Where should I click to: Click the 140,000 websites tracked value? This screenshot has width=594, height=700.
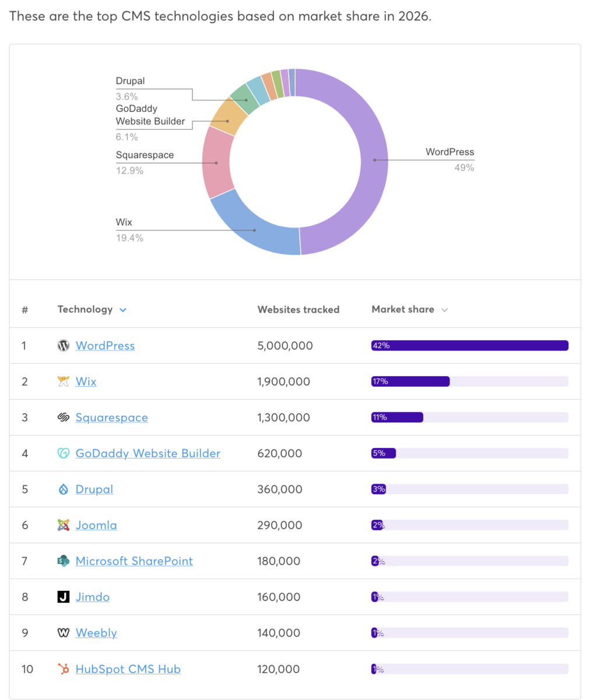click(279, 633)
